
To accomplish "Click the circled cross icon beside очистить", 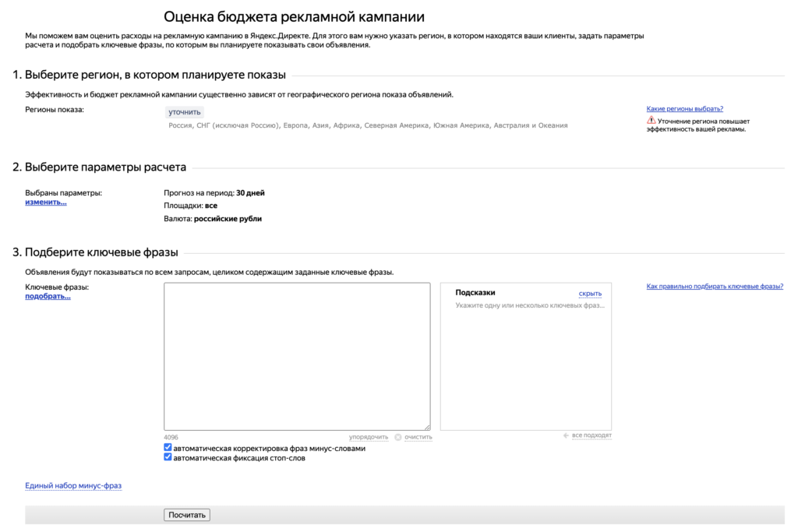I will [398, 437].
